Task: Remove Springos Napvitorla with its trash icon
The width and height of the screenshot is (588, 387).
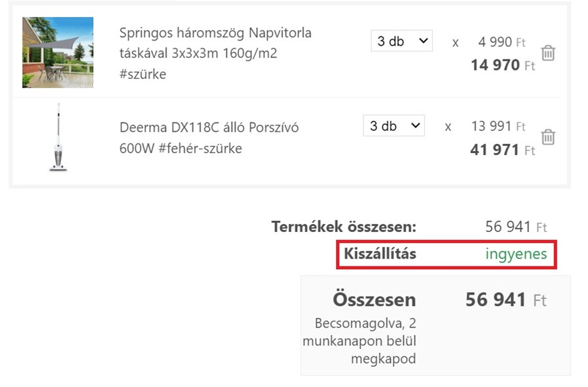Action: coord(548,53)
